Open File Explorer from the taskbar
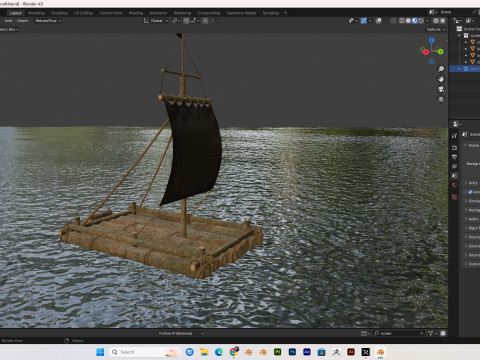Viewport: 480px width, 360px height. [x=204, y=352]
